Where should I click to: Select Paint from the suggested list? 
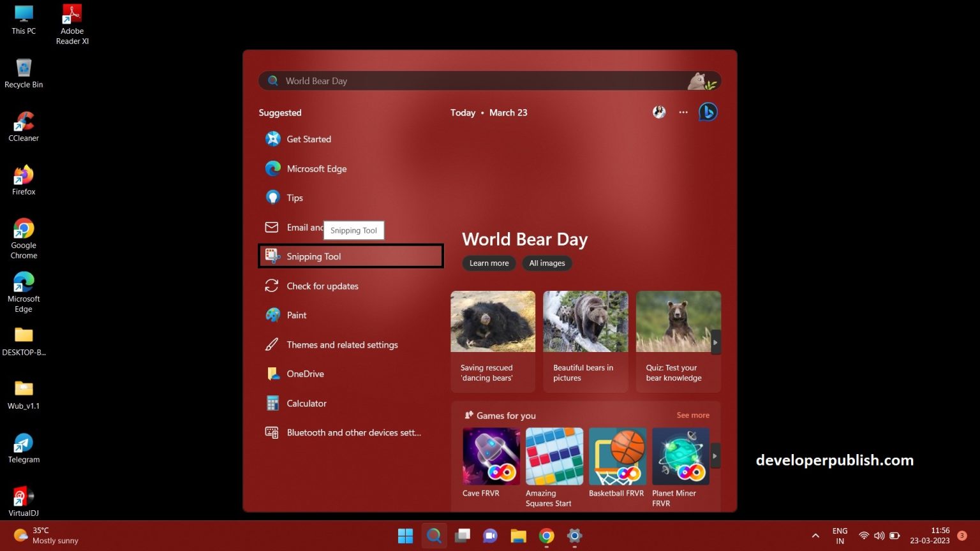297,315
